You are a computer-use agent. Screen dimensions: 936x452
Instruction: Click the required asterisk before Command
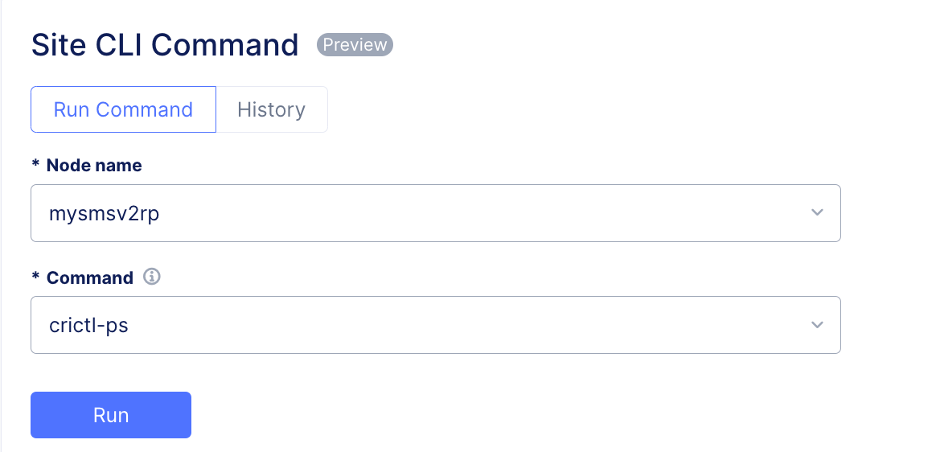coord(35,279)
